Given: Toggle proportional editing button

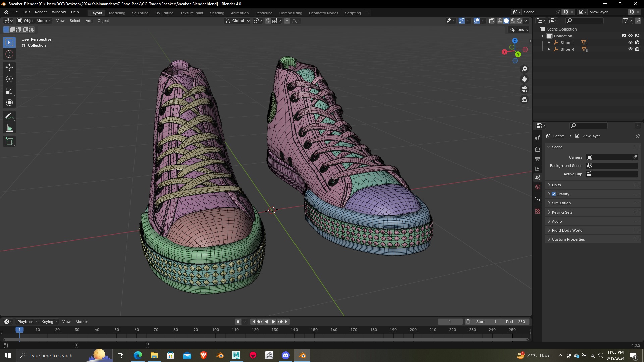Looking at the screenshot, I should coord(287,21).
